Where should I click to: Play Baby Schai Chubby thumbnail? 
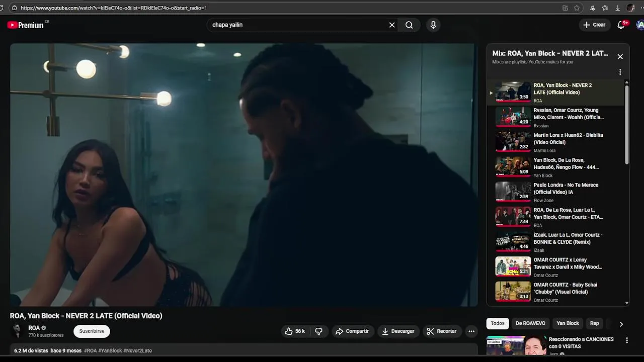pos(513,292)
